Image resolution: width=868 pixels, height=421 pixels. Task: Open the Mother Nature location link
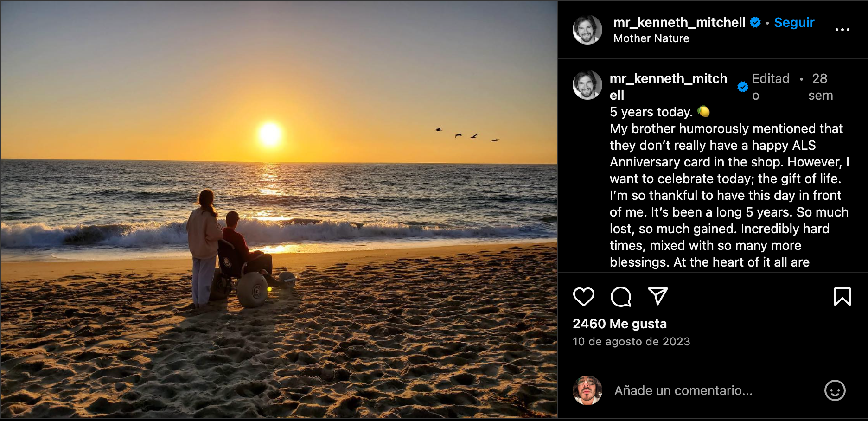(651, 38)
